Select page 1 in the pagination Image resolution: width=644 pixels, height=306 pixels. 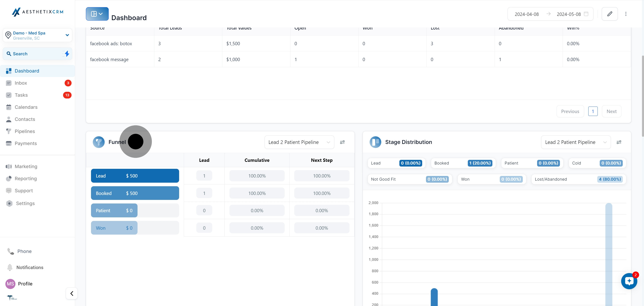tap(593, 111)
